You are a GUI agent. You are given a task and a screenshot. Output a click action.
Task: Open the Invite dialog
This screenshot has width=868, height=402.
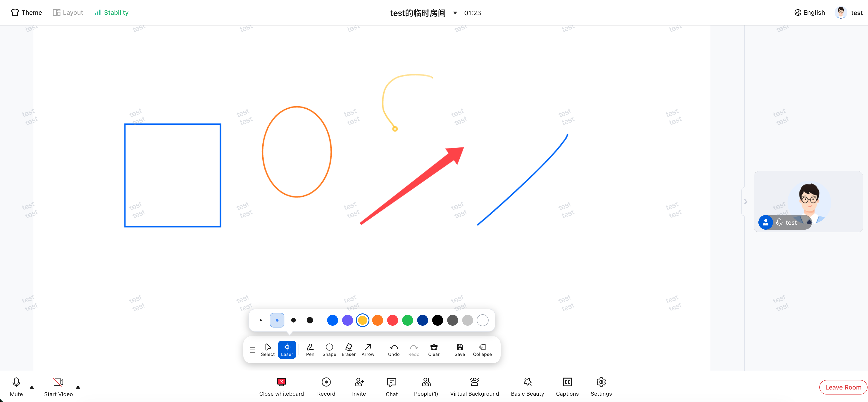pyautogui.click(x=359, y=387)
